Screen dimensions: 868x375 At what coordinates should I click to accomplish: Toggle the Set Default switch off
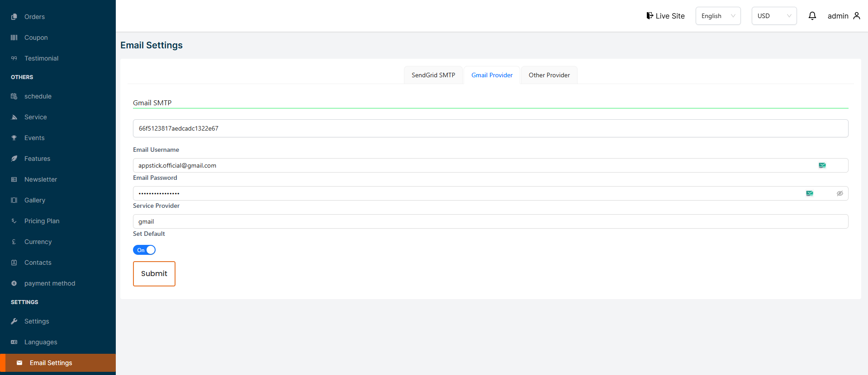click(x=144, y=250)
